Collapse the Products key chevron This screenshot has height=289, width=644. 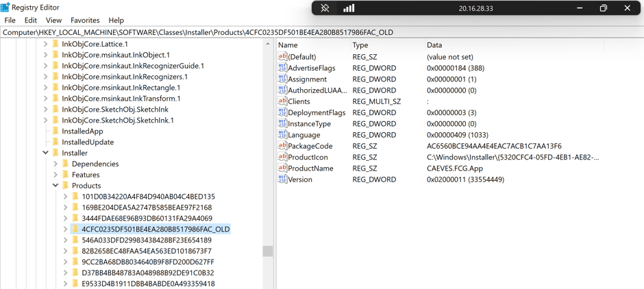[55, 186]
